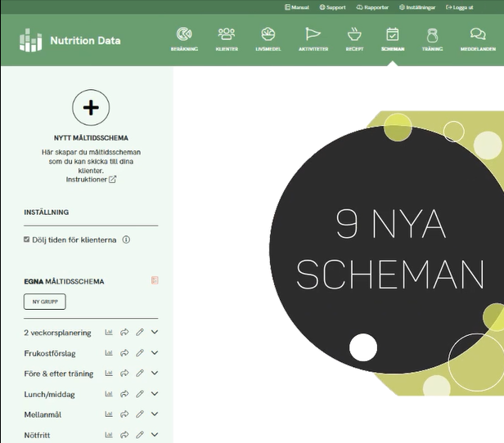Click the '9 Nya Scheman' banner image
Image resolution: width=504 pixels, height=443 pixels.
(x=386, y=249)
